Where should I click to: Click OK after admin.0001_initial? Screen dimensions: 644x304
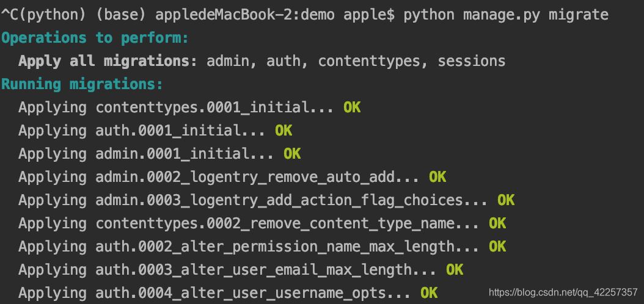coord(292,154)
